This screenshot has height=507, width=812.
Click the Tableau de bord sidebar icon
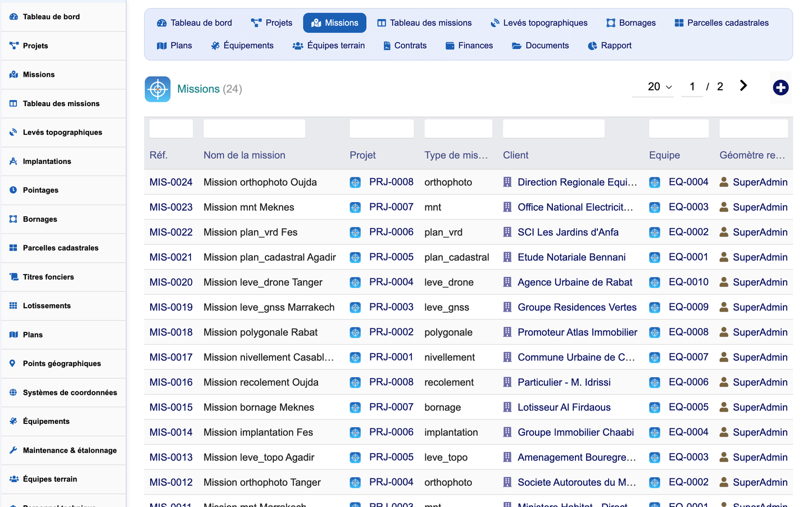click(x=13, y=17)
